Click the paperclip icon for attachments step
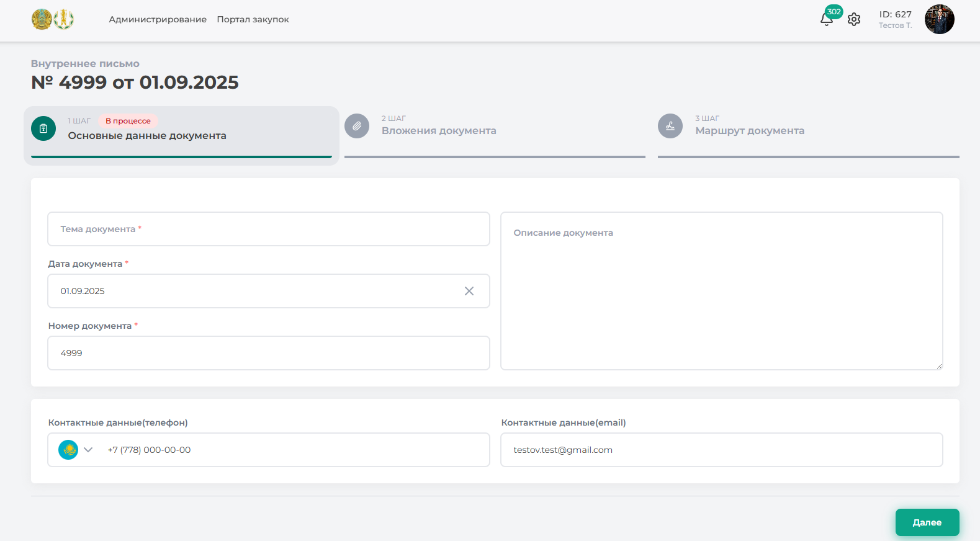The image size is (980, 541). pos(357,126)
